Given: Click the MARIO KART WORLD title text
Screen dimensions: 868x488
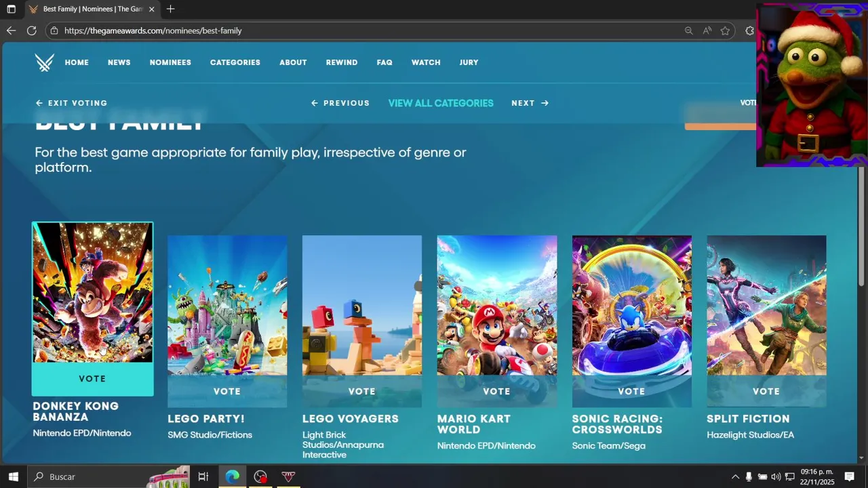Looking at the screenshot, I should coord(474,424).
